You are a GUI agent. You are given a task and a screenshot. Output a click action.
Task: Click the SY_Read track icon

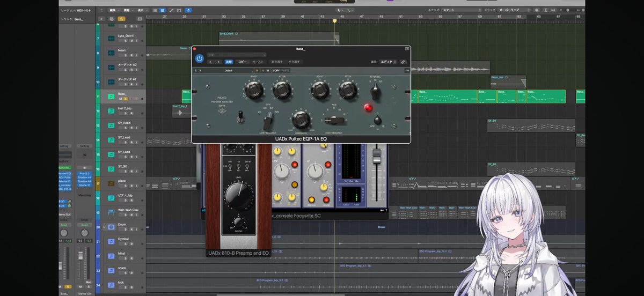point(111,125)
